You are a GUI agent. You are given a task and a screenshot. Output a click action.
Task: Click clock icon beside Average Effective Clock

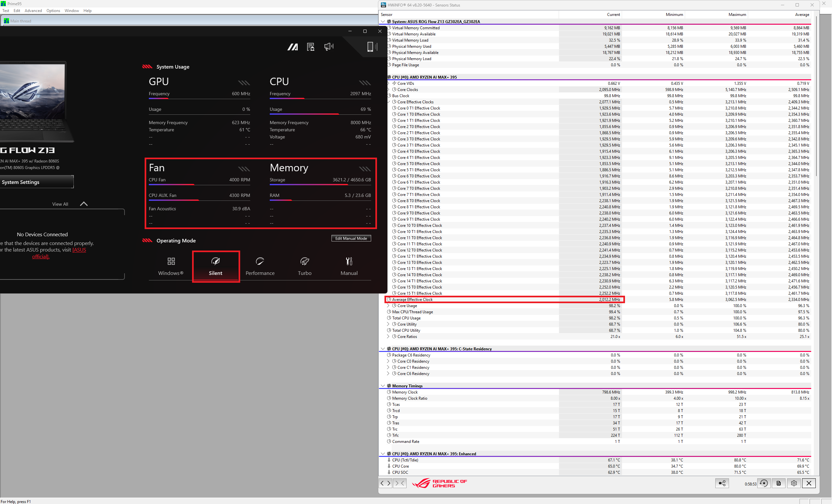pyautogui.click(x=389, y=299)
